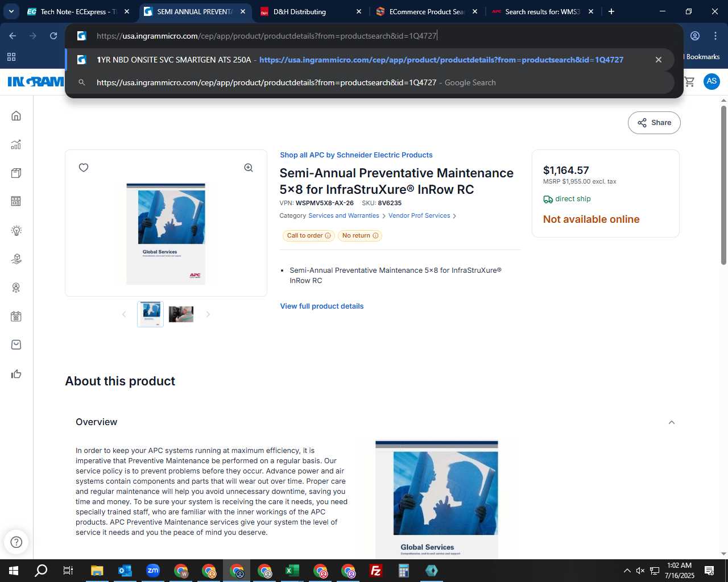Click VPN value WSPMV5X8-AX-26

[325, 203]
